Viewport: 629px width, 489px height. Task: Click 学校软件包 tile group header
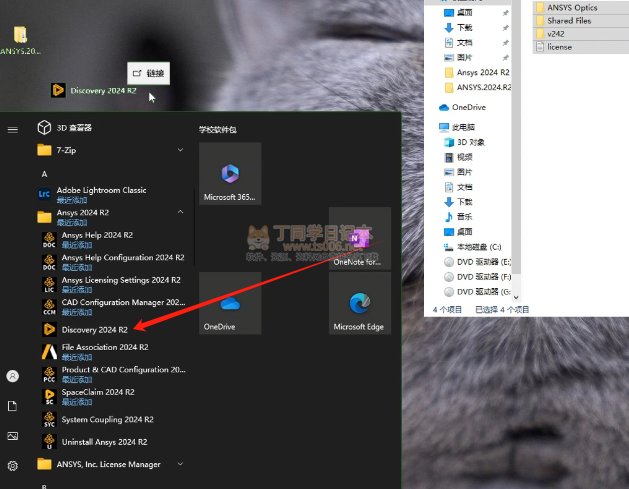[217, 130]
